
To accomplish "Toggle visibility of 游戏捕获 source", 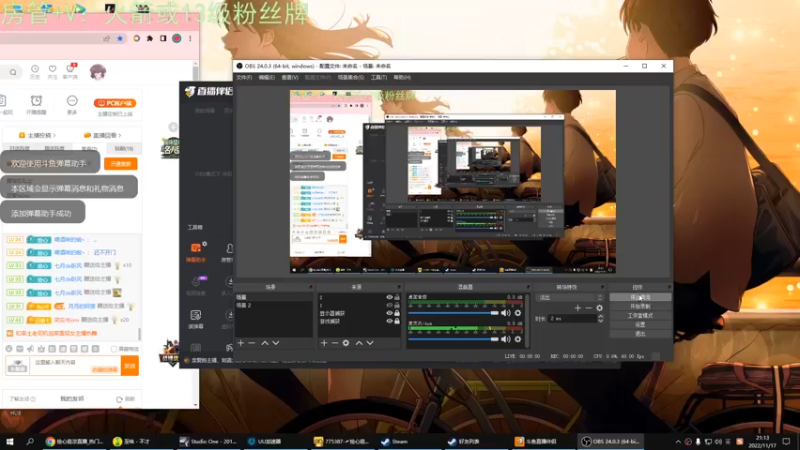I will coord(389,321).
